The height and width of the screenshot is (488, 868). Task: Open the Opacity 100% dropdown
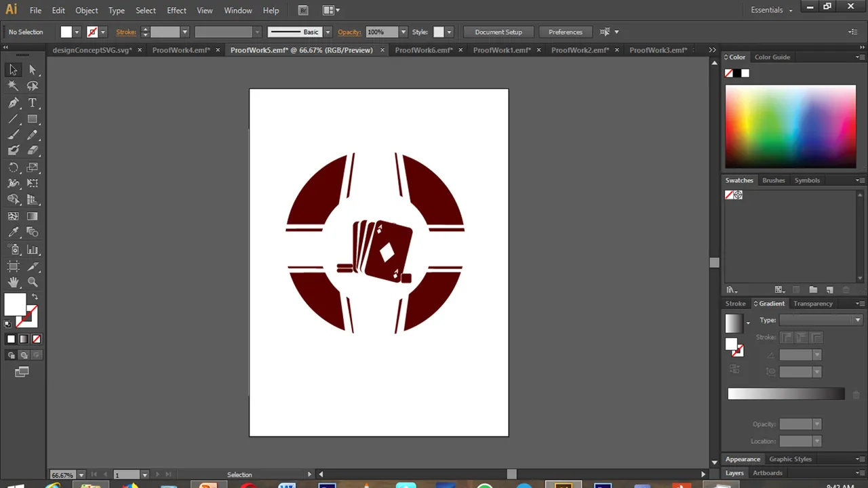click(403, 32)
